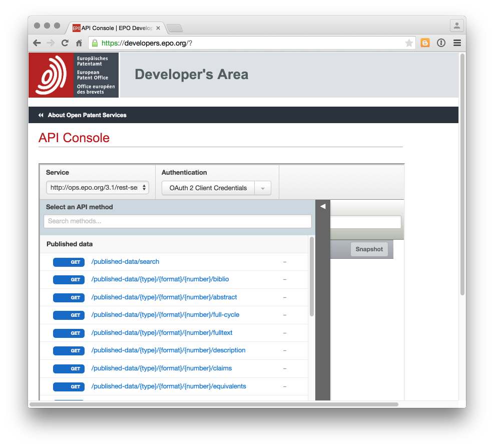
Task: Click the dash expander in the fulltext row
Action: coord(285,333)
